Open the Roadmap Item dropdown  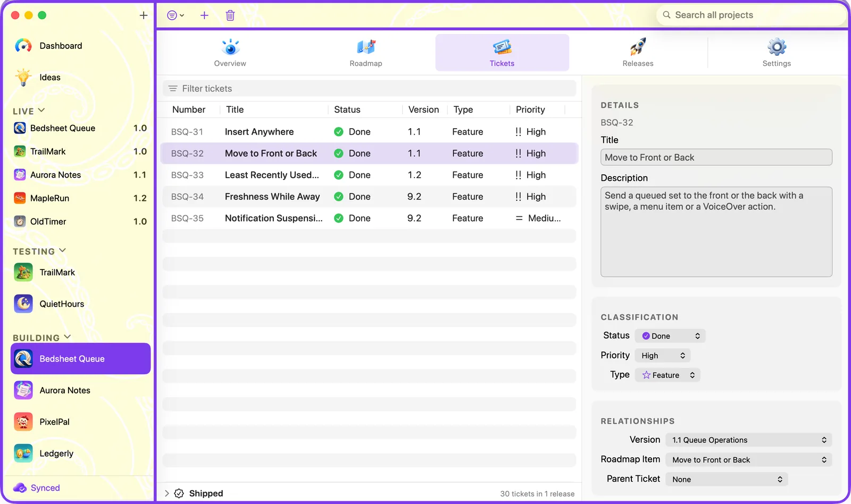click(749, 460)
